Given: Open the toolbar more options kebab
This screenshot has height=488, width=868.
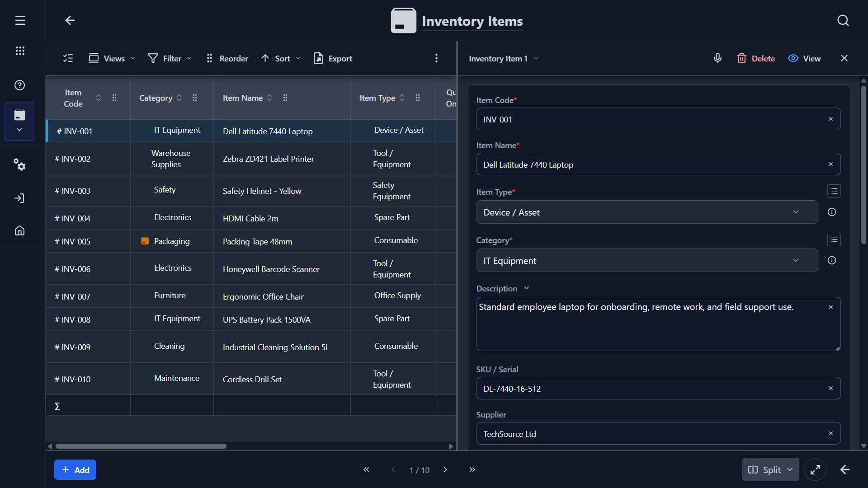Looking at the screenshot, I should (x=436, y=58).
